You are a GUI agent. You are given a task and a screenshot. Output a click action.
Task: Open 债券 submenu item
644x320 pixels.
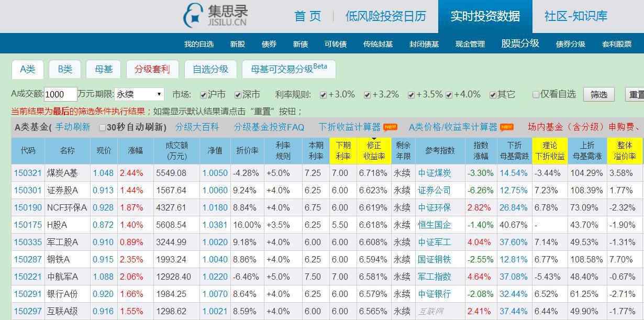(x=269, y=44)
